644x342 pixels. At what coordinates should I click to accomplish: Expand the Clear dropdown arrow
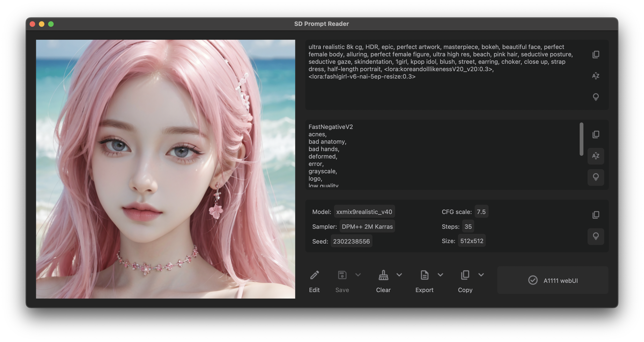[399, 275]
